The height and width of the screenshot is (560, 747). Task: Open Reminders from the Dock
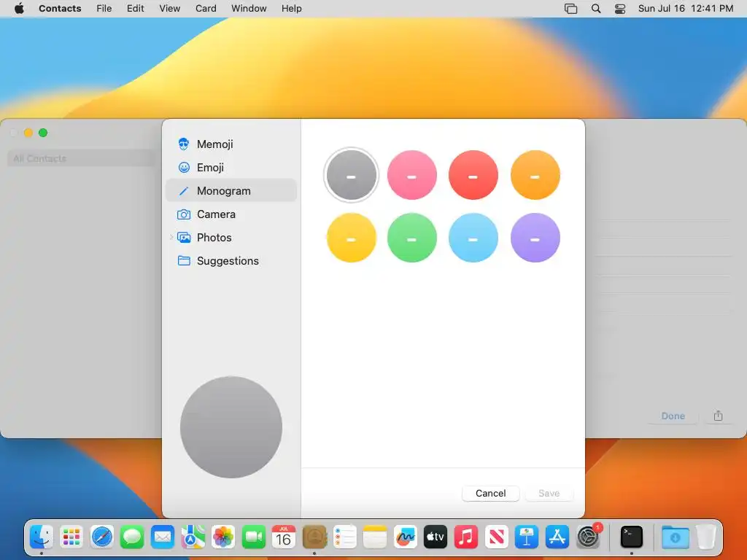coord(344,537)
